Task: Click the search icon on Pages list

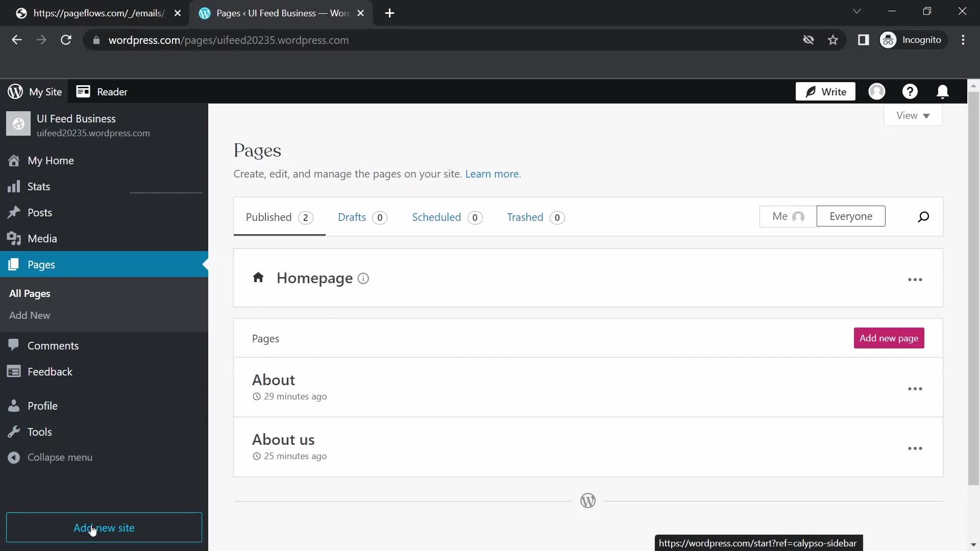Action: point(923,216)
